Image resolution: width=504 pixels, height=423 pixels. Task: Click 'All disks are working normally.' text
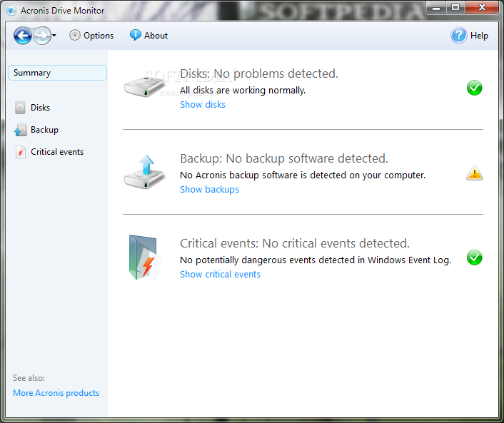(x=243, y=91)
